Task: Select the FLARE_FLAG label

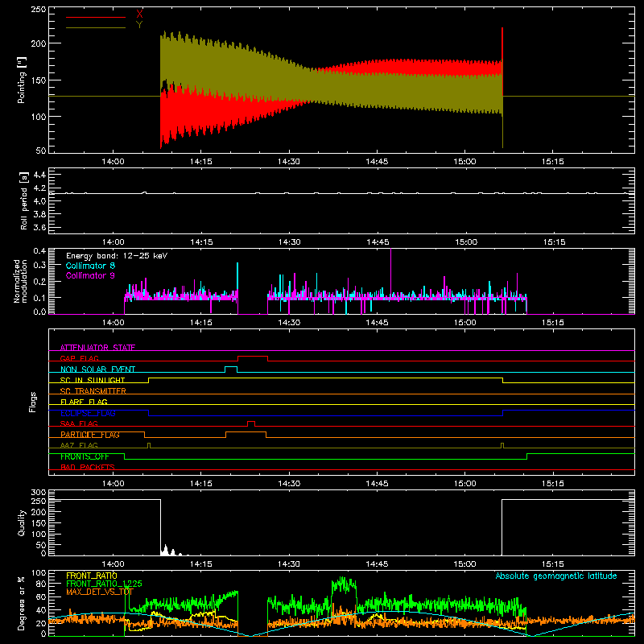Action: 84,402
